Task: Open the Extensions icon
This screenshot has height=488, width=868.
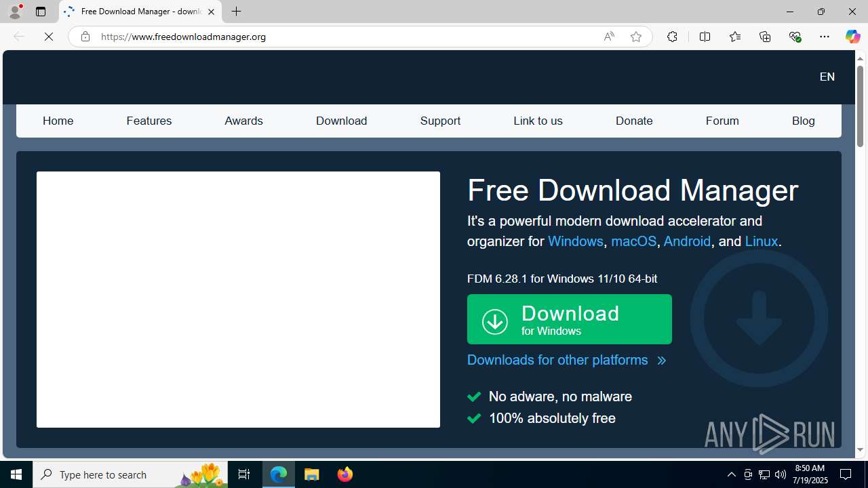Action: tap(672, 37)
